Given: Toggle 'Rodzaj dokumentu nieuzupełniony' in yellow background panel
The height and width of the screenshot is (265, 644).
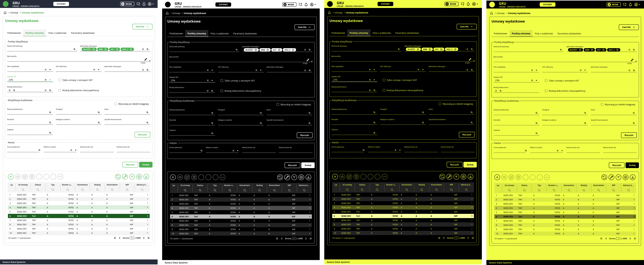Looking at the screenshot, I should coord(546,91).
